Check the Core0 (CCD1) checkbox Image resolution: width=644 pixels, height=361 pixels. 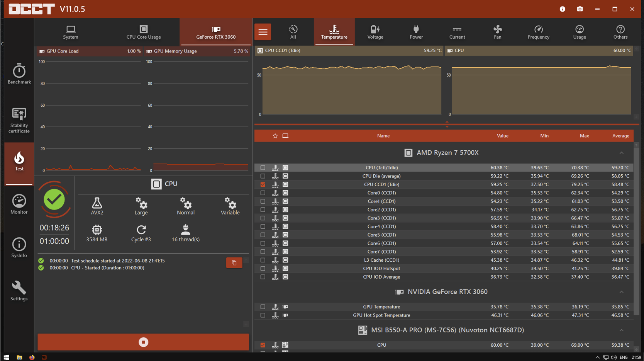(263, 193)
